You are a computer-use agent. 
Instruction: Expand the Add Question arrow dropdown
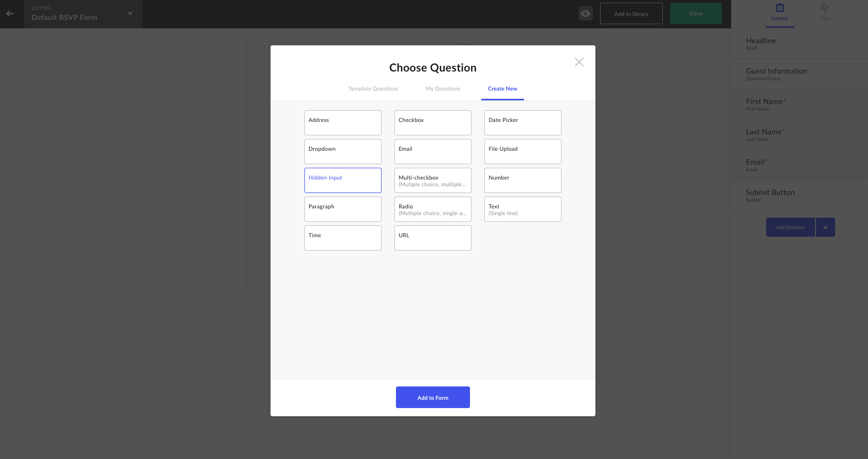(825, 227)
